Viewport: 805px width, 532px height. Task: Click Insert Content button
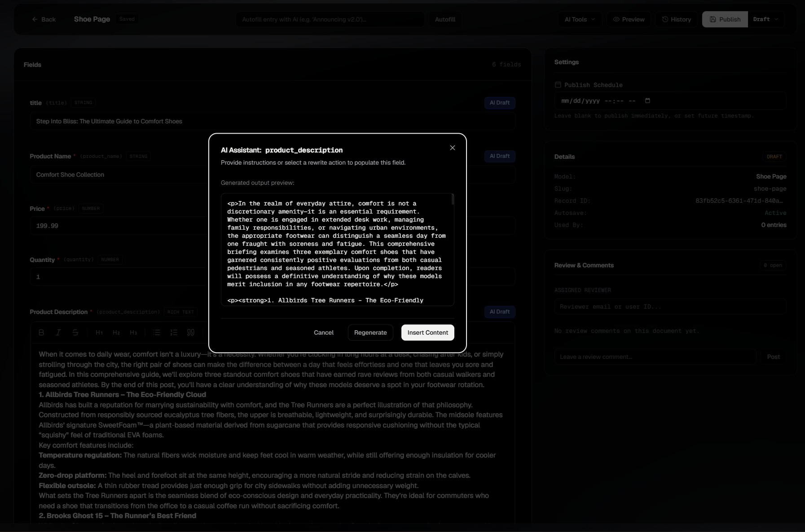[427, 332]
